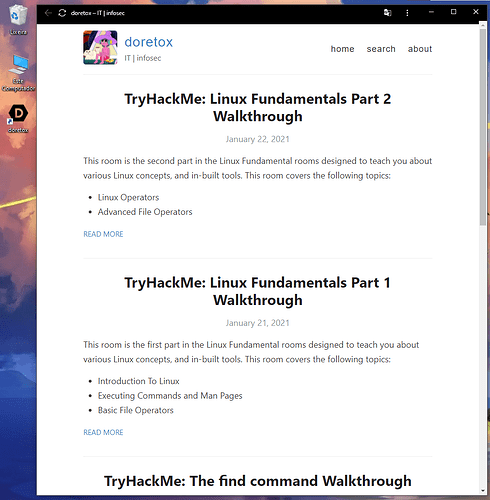This screenshot has width=490, height=500.
Task: Open the translate page icon
Action: (x=387, y=13)
